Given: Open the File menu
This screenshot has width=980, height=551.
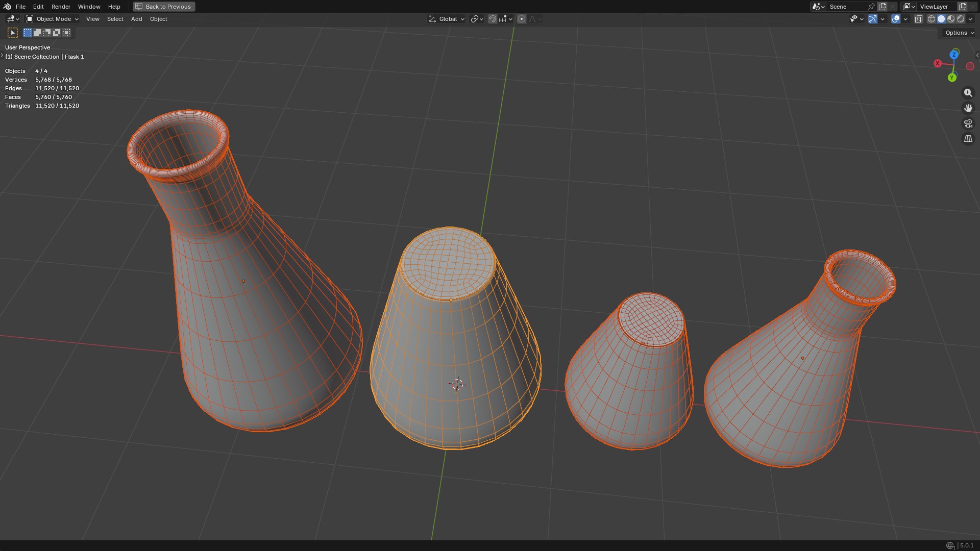Looking at the screenshot, I should 20,7.
